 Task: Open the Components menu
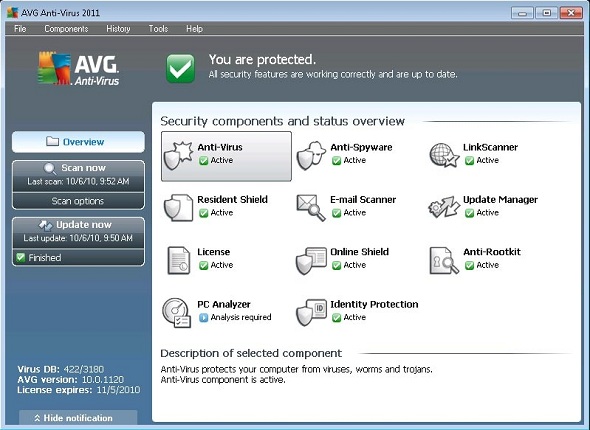(66, 29)
